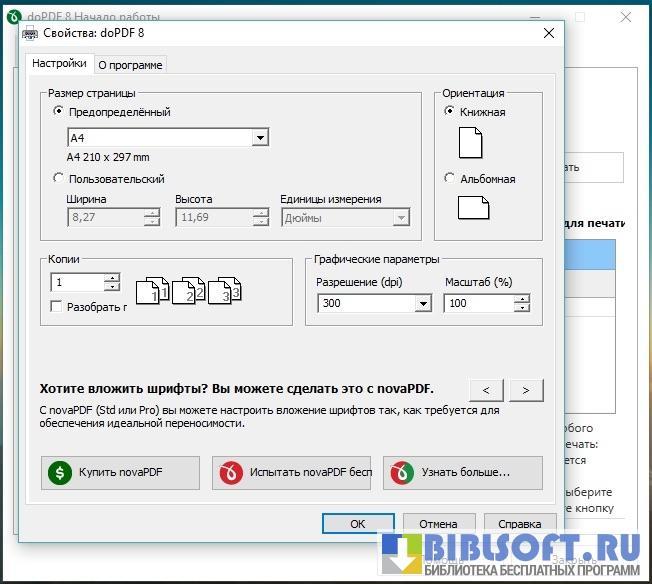
Task: Enable the Разобрать collate checkbox
Action: tap(57, 307)
